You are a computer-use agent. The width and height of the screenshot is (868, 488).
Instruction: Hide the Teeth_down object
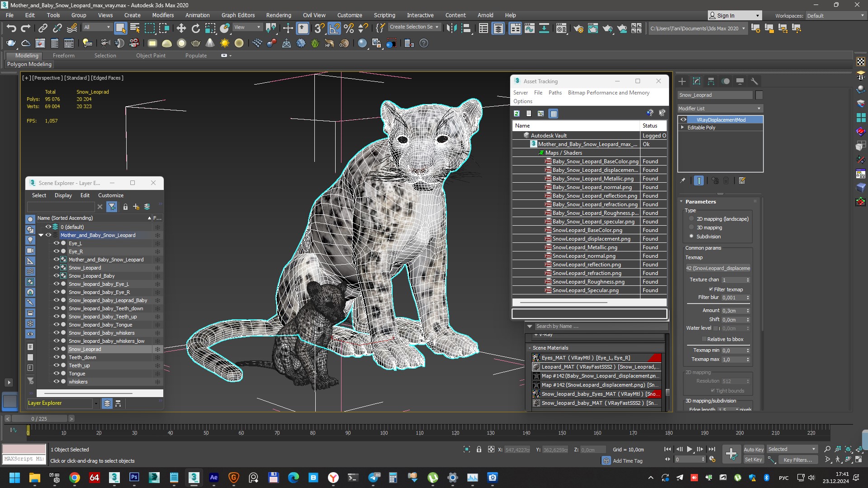[57, 357]
